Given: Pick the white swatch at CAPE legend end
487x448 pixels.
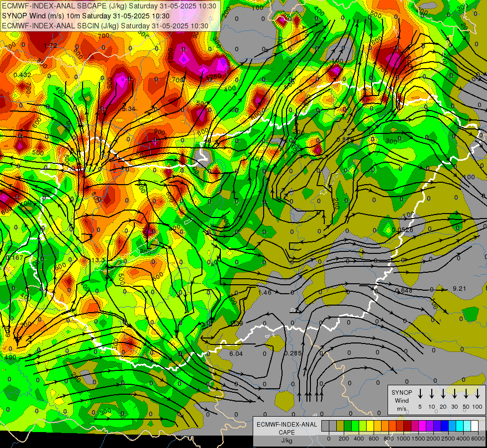Looking at the screenshot, I should pos(475,426).
